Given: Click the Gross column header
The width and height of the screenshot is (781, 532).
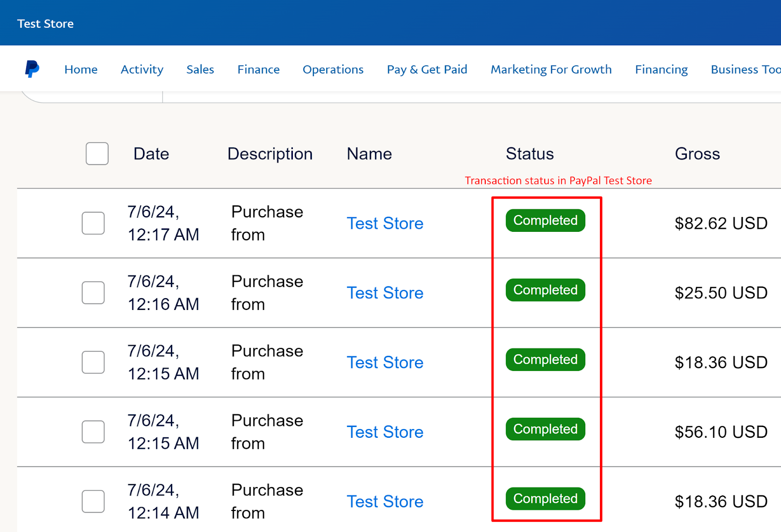Looking at the screenshot, I should pyautogui.click(x=697, y=154).
